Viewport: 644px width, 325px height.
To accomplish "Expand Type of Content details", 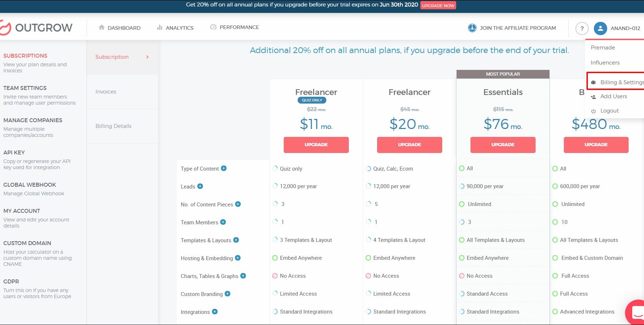I will (224, 168).
